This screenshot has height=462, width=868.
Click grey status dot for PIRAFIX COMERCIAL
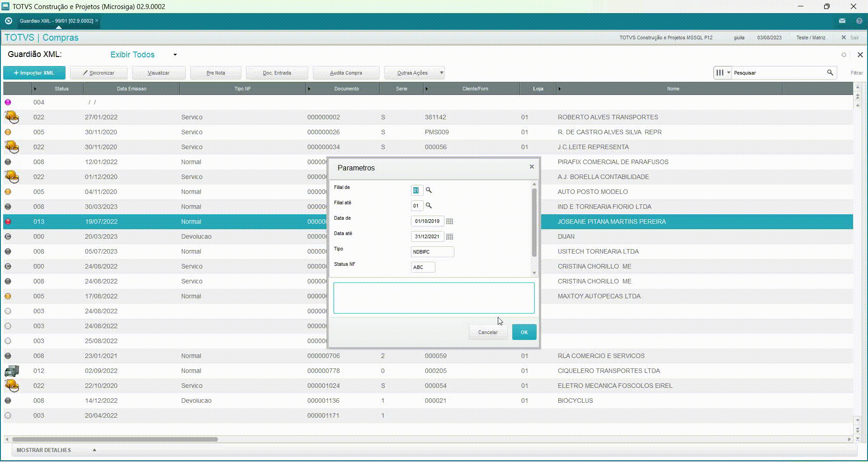tap(8, 162)
